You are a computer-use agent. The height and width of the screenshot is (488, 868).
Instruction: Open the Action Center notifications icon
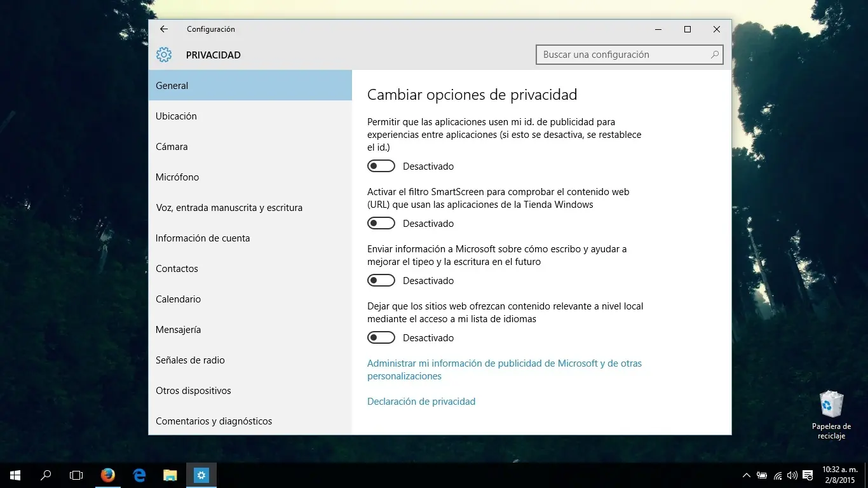pos(808,475)
